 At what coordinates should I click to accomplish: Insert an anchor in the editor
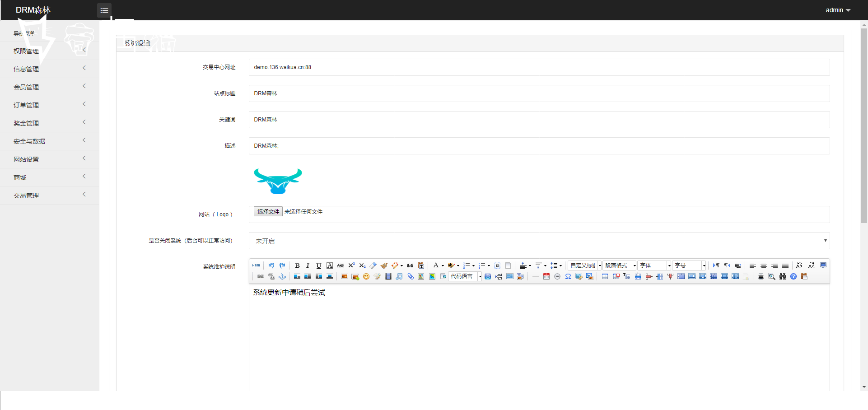pos(282,276)
